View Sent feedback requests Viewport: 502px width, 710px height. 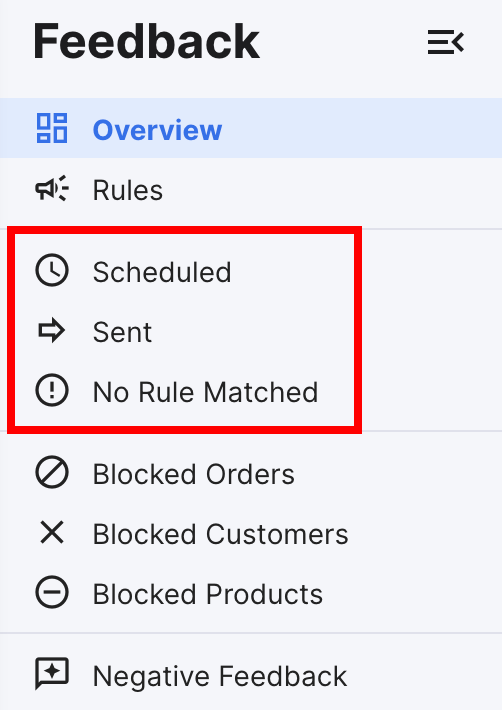(x=122, y=331)
